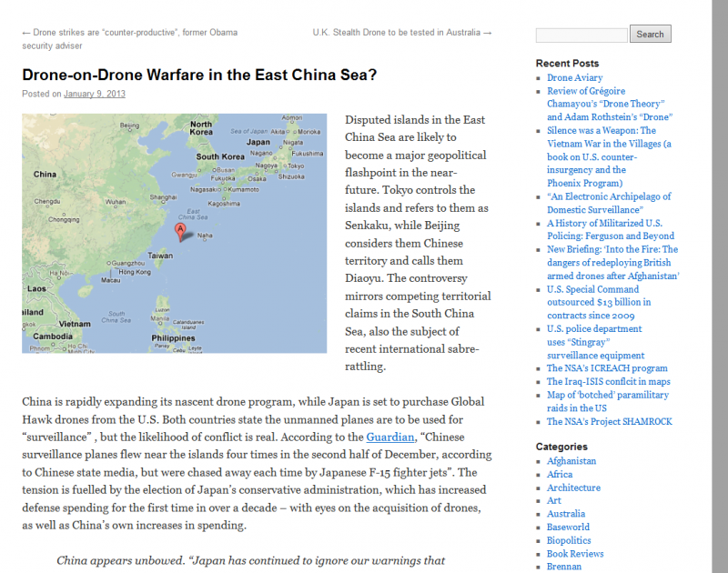Open The Iraq-ISIS conflict in maps
728x573 pixels.
608,382
